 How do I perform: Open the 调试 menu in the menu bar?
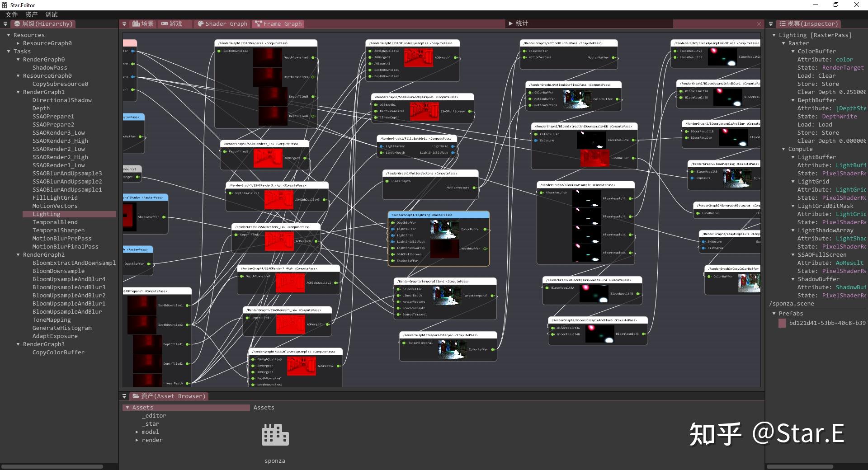click(51, 14)
